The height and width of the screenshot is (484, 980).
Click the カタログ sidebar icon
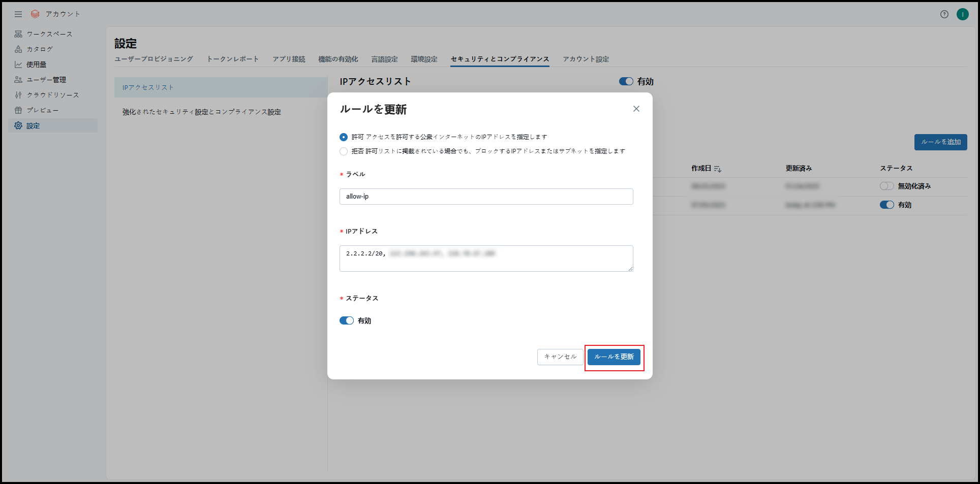pos(18,49)
